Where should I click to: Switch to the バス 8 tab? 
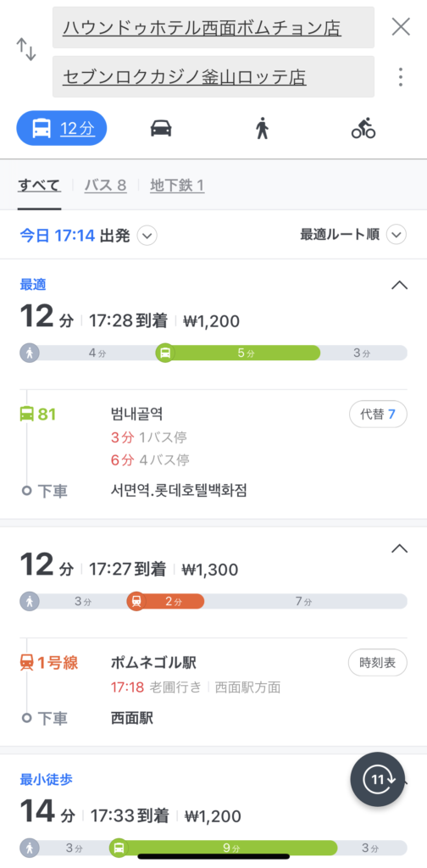pyautogui.click(x=106, y=186)
